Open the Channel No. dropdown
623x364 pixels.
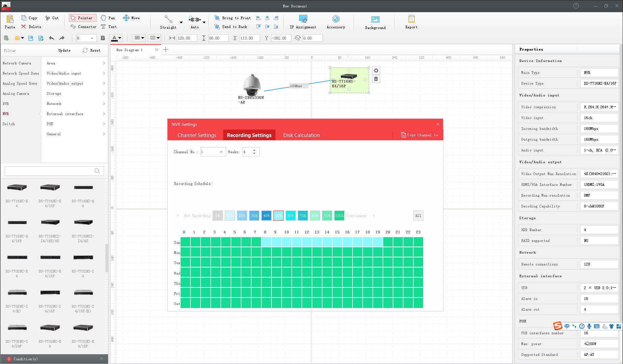pyautogui.click(x=221, y=152)
